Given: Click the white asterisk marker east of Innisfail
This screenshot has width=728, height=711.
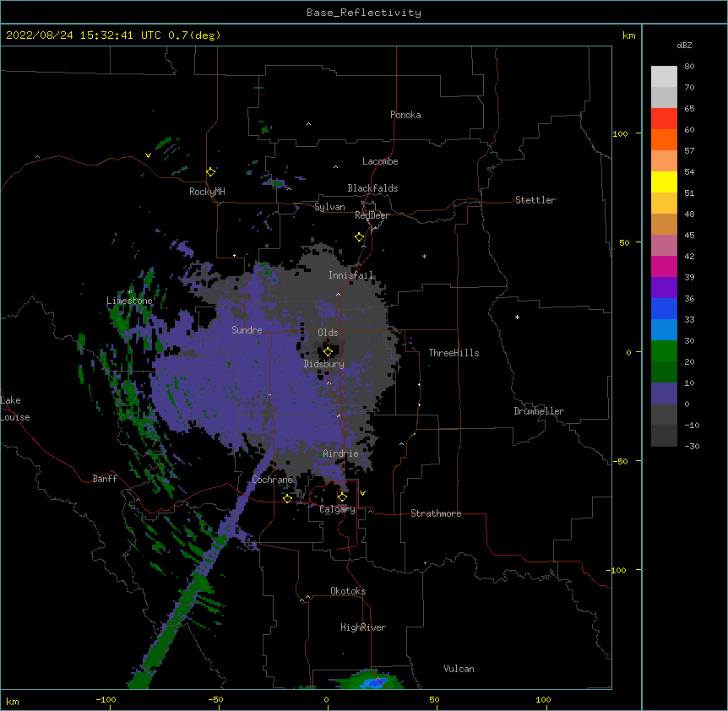Looking at the screenshot, I should coord(424,256).
